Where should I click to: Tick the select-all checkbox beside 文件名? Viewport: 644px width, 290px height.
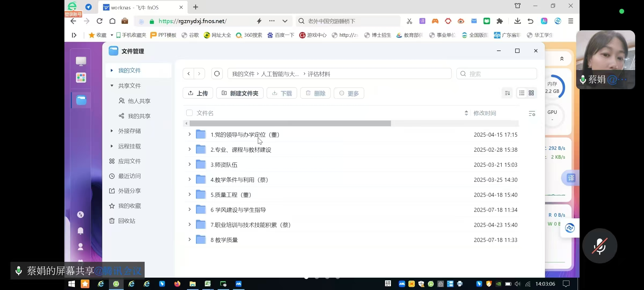click(x=189, y=113)
